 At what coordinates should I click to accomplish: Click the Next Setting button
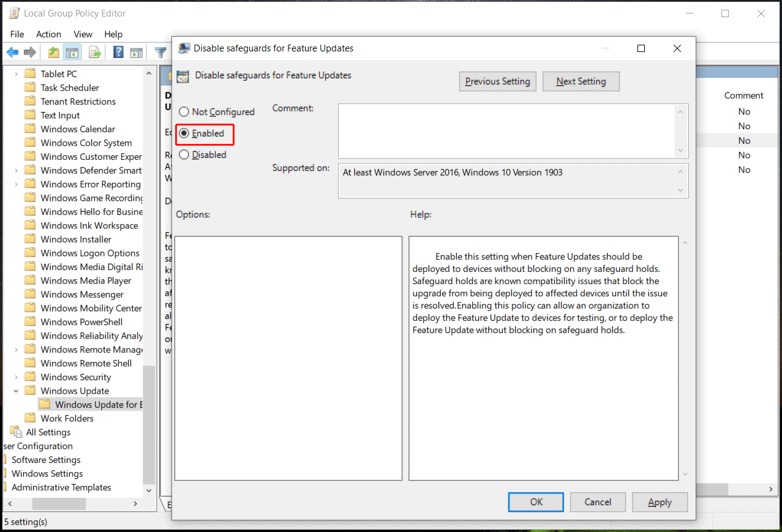coord(581,81)
